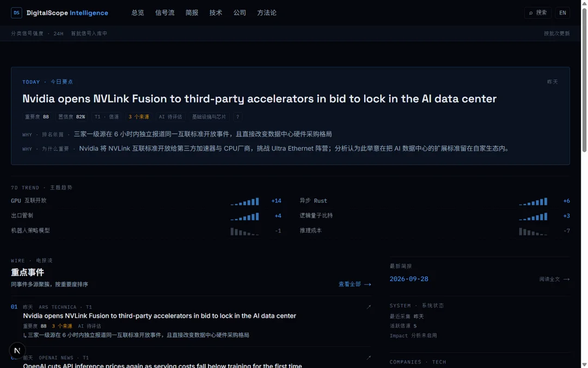Image resolution: width=588 pixels, height=368 pixels.
Task: Switch language with the EN button
Action: tap(562, 13)
